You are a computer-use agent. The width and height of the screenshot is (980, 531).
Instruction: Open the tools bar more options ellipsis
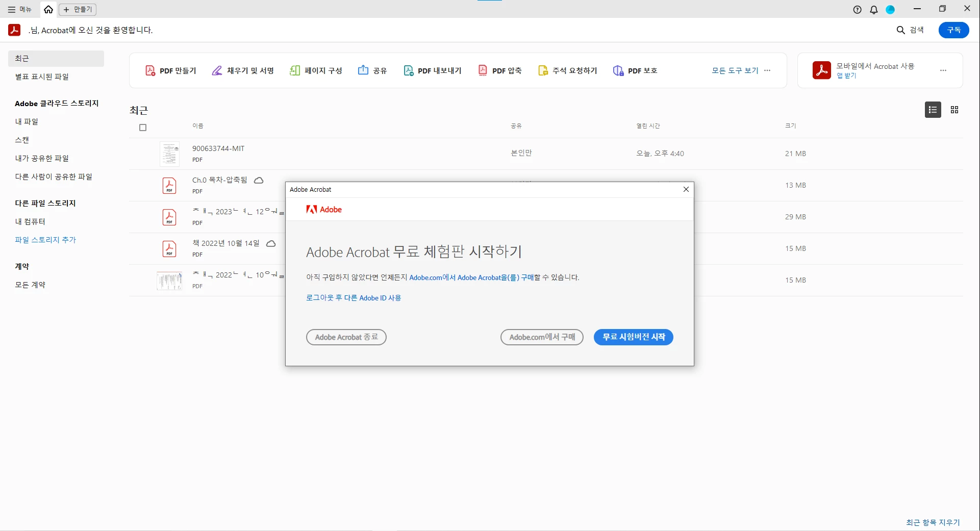click(767, 70)
